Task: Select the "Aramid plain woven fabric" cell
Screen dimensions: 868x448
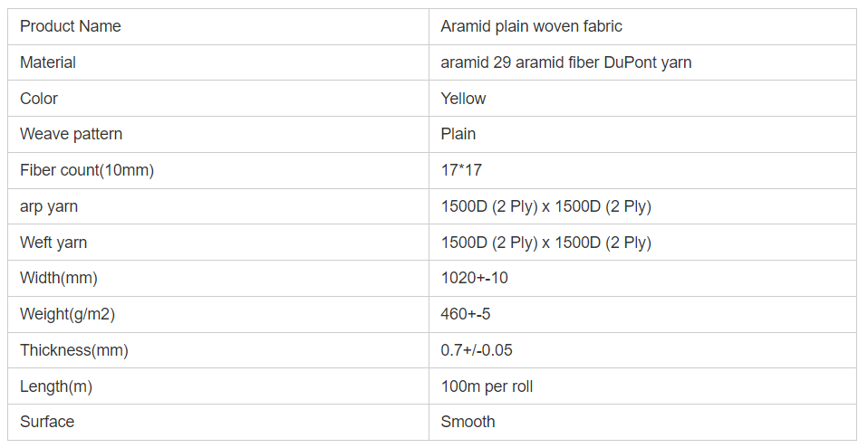Action: 531,26
